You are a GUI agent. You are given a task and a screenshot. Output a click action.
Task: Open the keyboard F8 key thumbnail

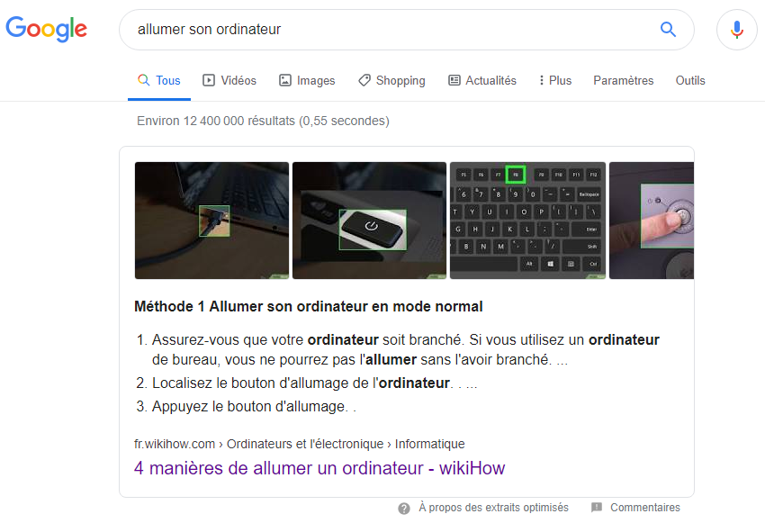[527, 221]
